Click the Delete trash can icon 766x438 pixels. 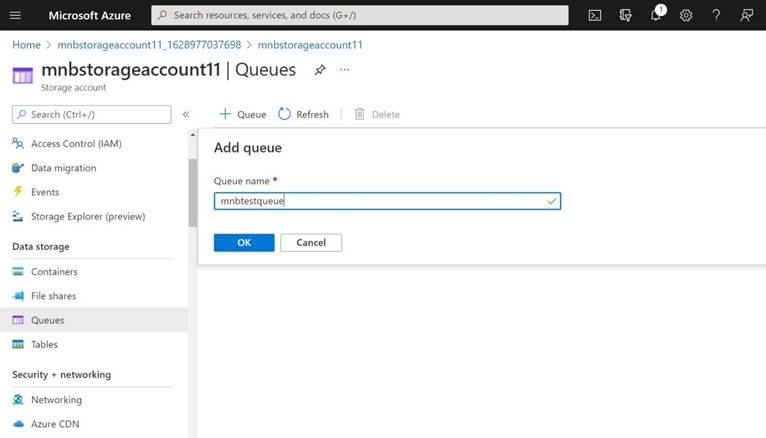360,114
